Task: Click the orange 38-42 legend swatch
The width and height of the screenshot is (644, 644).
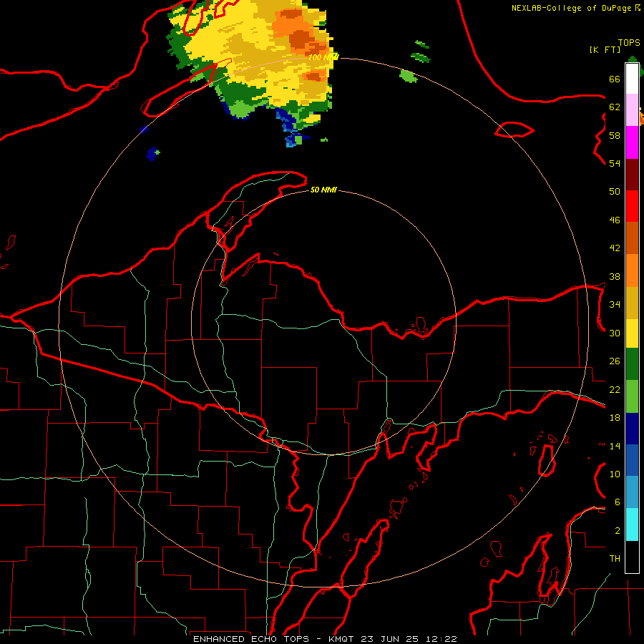Action: click(632, 270)
